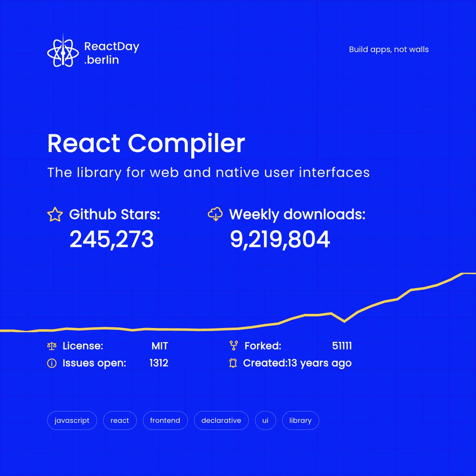Viewport: 476px width, 476px height.
Task: Click the MIT license value
Action: (160, 346)
